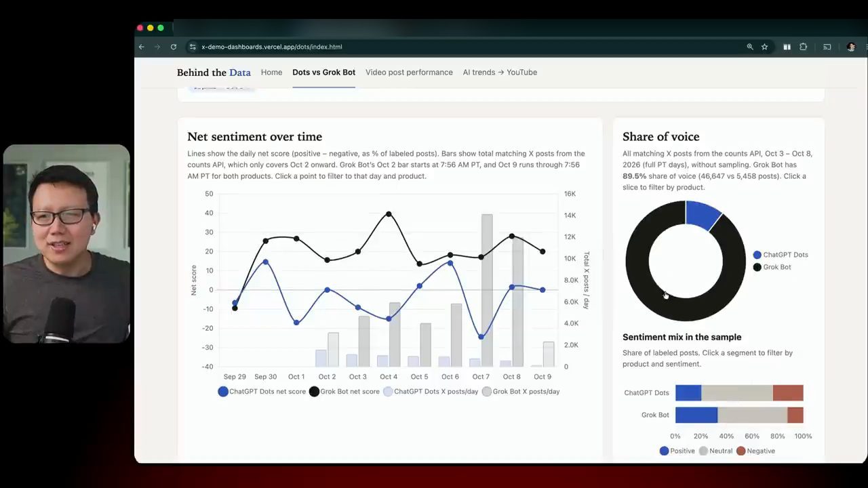The height and width of the screenshot is (488, 868).
Task: Open site information icon in address bar
Action: (193, 47)
